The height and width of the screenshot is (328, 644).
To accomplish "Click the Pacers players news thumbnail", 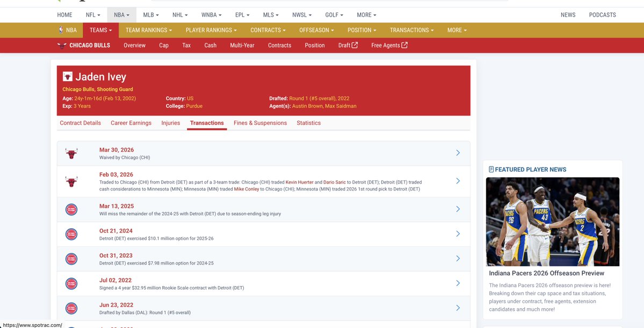I will [552, 222].
